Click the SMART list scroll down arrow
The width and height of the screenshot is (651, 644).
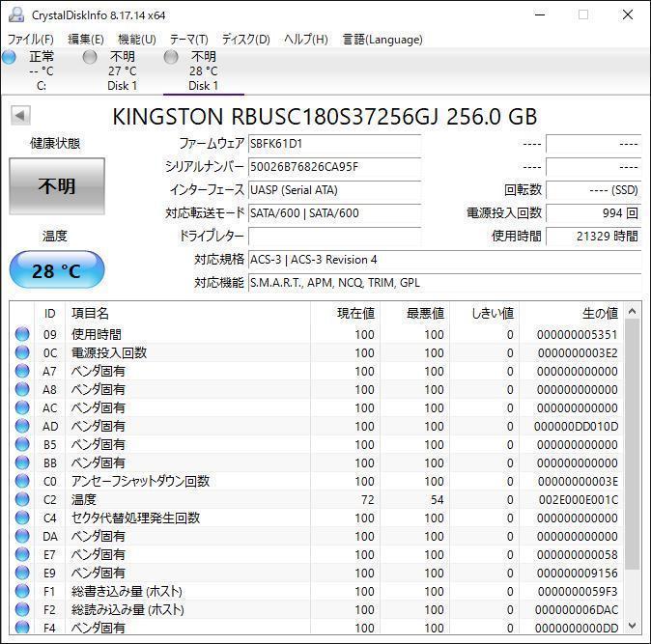coord(632,625)
